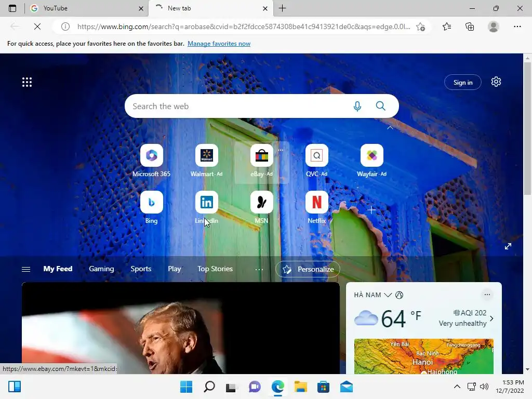
Task: Add a new quick link site
Action: click(x=371, y=210)
